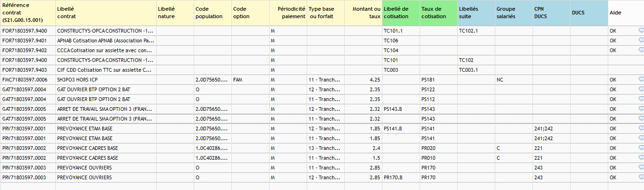Select the 2.4 amount cell
This screenshot has width=644, height=190.
click(x=363, y=148)
